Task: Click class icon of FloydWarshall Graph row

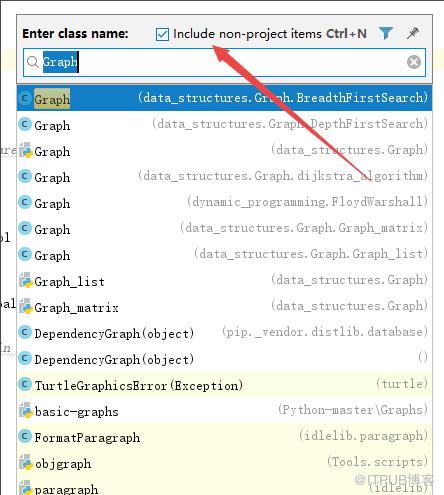Action: tap(25, 202)
